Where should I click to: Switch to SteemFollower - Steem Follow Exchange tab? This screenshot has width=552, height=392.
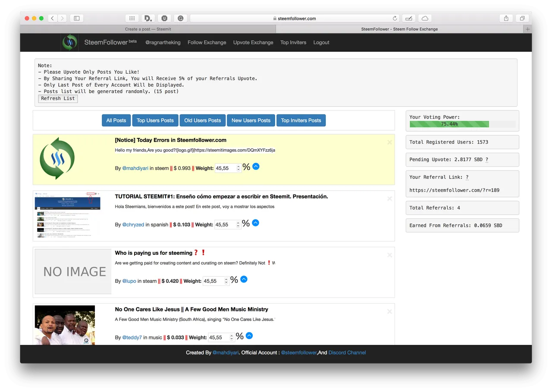(x=399, y=29)
